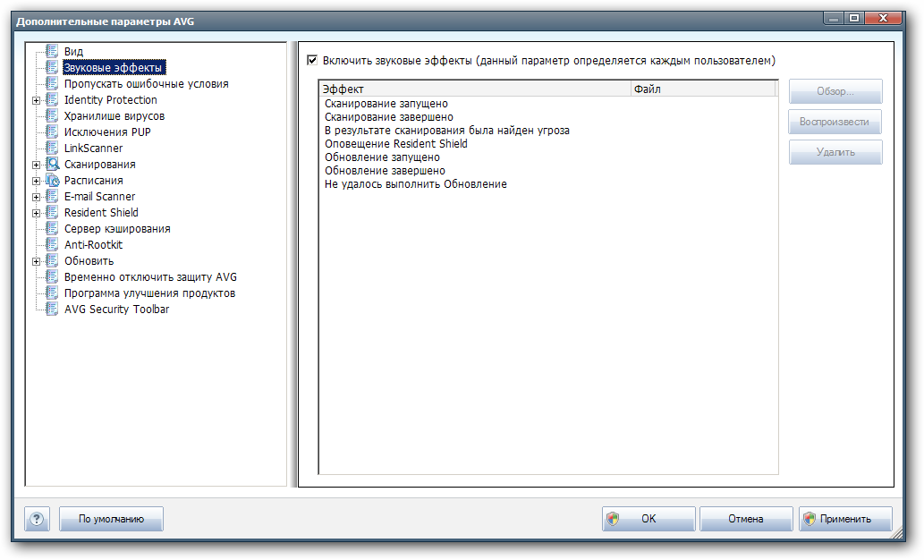
Task: Click the magnifier icon for Сканирования
Action: (x=53, y=164)
